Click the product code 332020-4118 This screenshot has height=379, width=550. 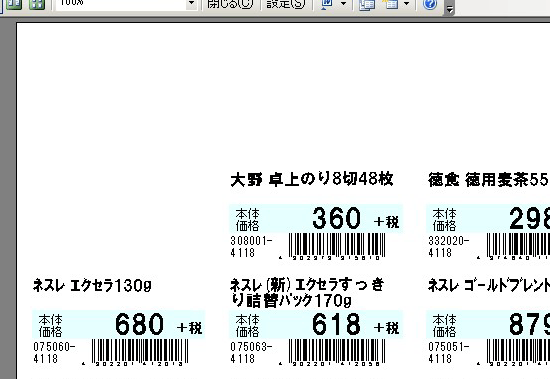pos(449,247)
